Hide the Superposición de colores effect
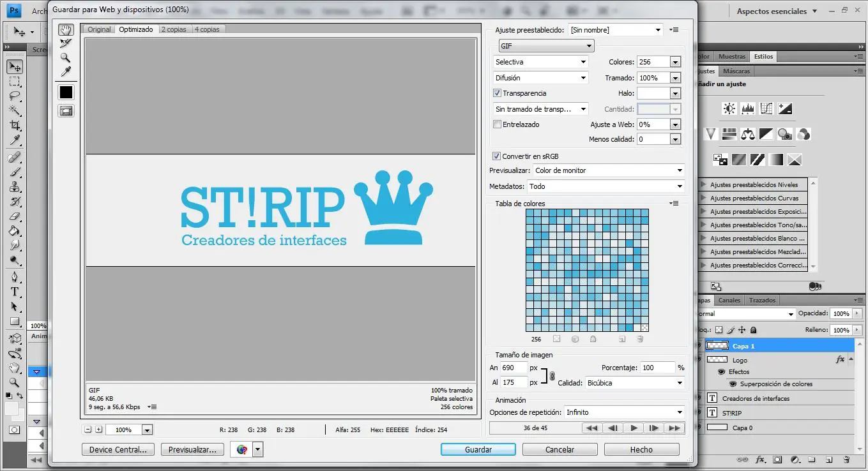Screen dimensions: 868x471 tap(733, 384)
